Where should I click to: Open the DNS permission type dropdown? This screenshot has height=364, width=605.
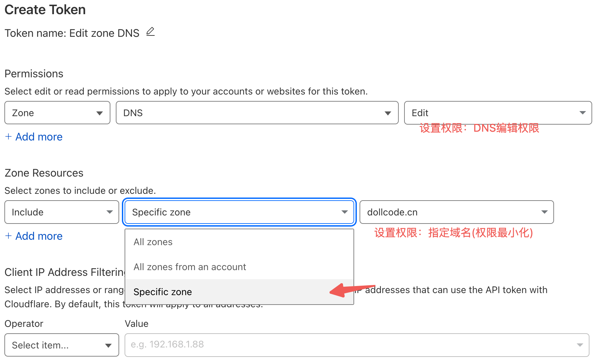coord(257,113)
